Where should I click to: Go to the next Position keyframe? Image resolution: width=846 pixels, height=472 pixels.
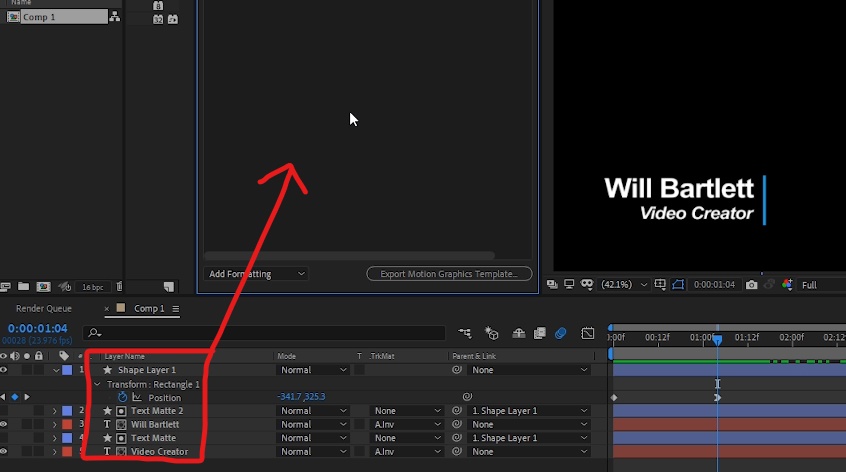[x=27, y=397]
